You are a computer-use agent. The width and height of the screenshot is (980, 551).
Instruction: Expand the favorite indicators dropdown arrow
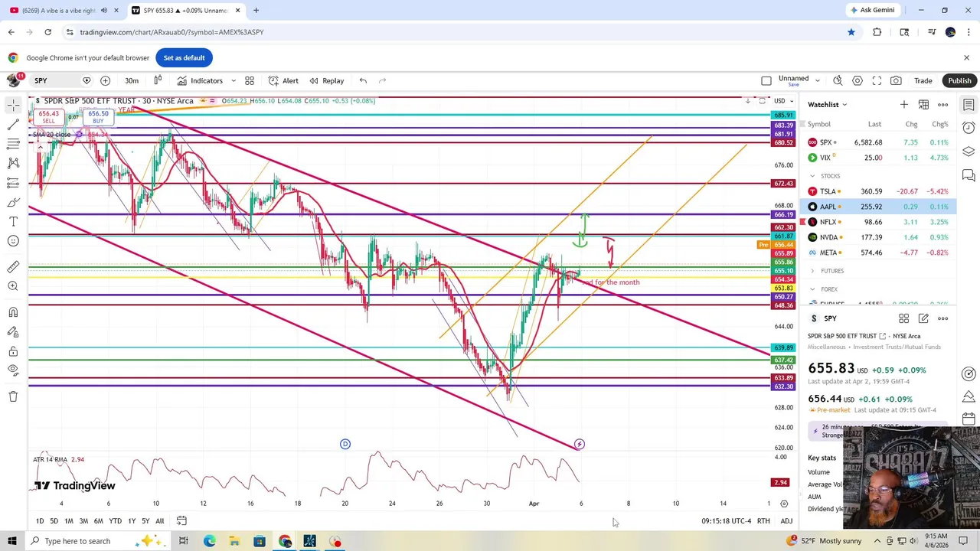point(234,80)
